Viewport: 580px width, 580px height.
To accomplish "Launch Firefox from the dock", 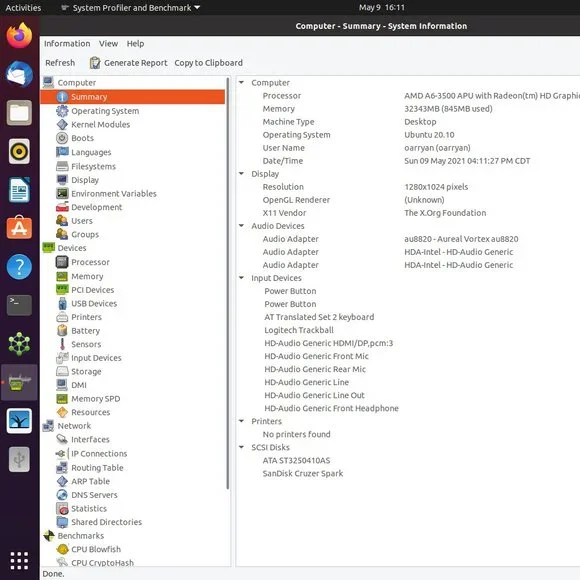I will click(19, 36).
